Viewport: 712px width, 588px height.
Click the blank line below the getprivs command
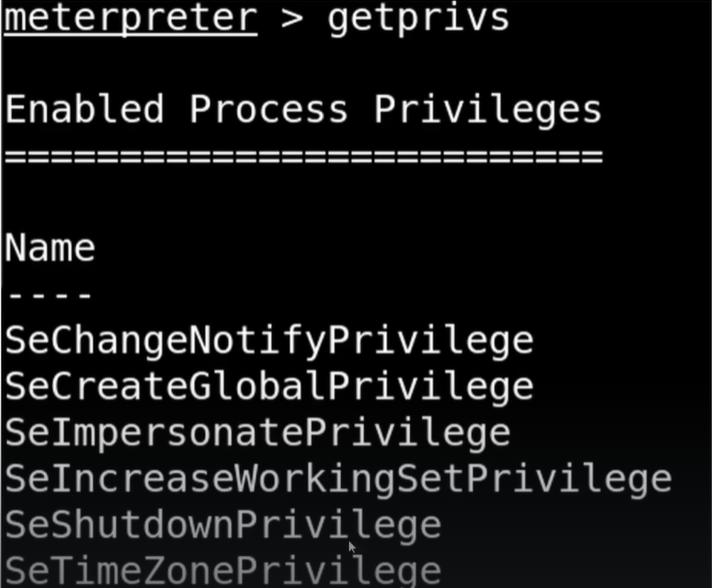point(300,63)
